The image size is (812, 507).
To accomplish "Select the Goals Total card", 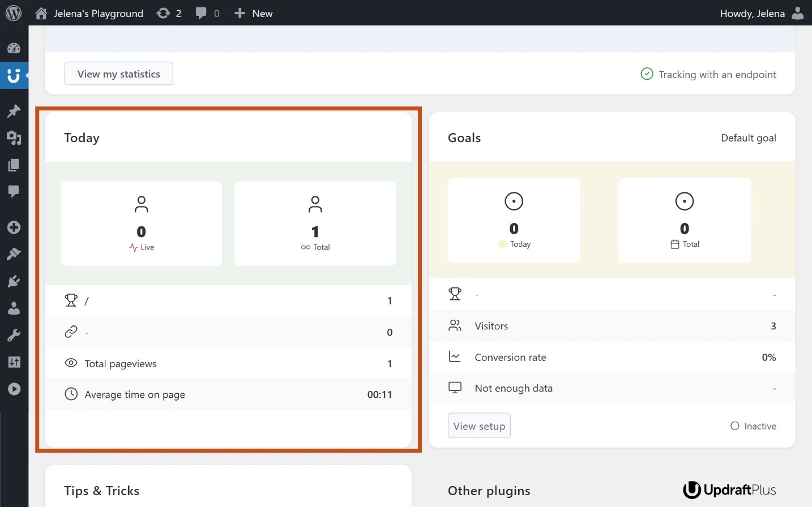I will 685,220.
